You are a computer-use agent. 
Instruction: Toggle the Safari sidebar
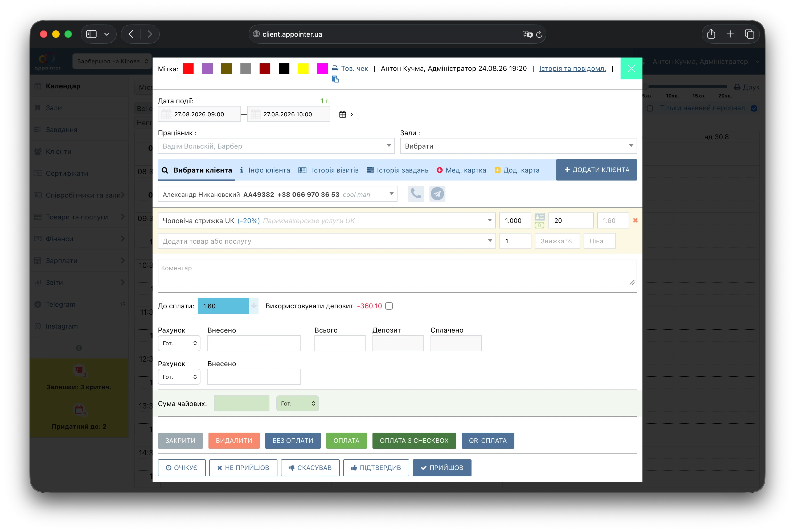92,34
